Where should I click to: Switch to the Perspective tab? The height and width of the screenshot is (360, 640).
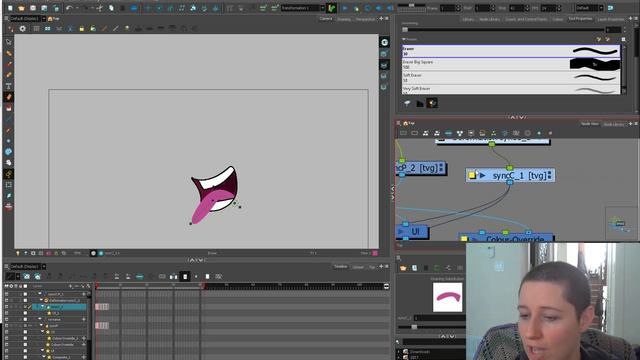[x=365, y=19]
